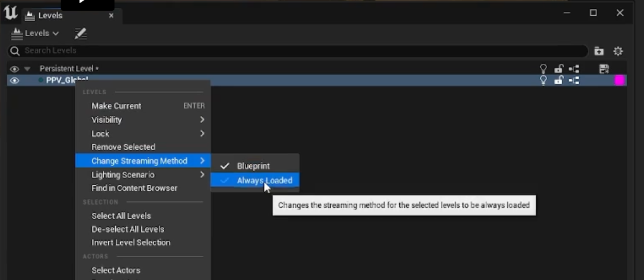Minimize the Levels window
The image size is (644, 280).
pyautogui.click(x=567, y=13)
